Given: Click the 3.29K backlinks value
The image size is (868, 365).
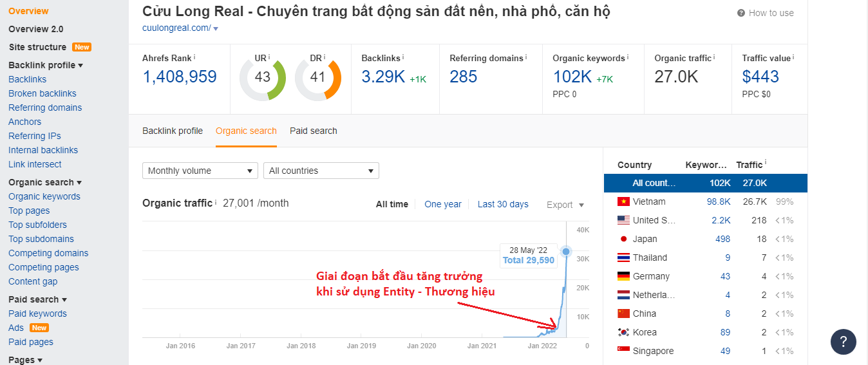Looking at the screenshot, I should pyautogui.click(x=383, y=77).
